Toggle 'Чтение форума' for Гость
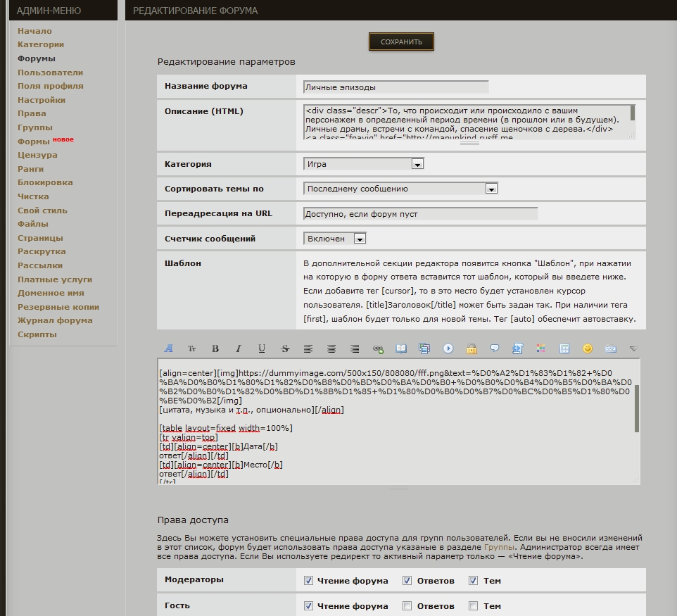The height and width of the screenshot is (616, 677). tap(308, 605)
